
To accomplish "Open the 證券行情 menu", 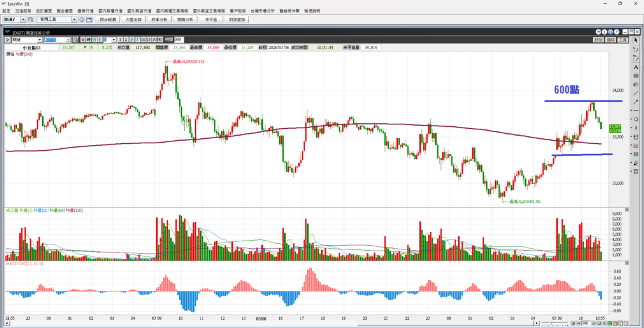I will point(86,11).
